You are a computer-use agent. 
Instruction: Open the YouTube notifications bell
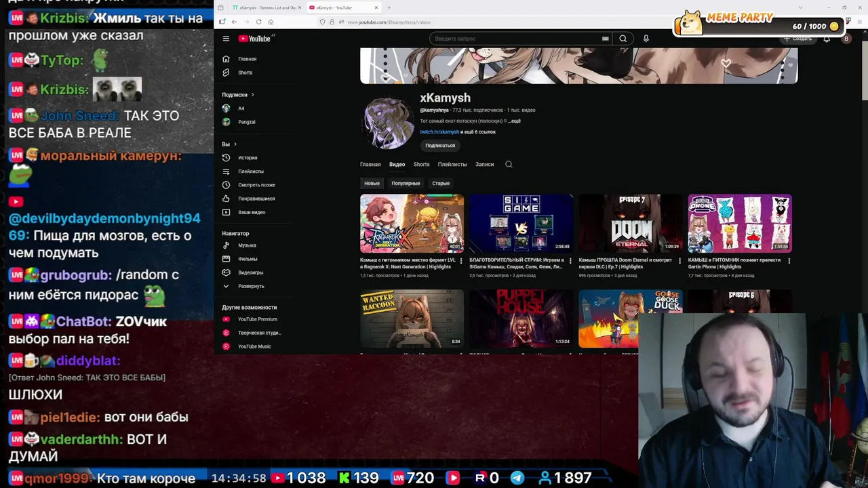[827, 39]
